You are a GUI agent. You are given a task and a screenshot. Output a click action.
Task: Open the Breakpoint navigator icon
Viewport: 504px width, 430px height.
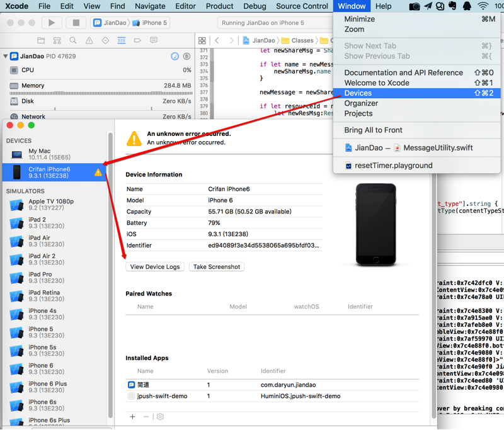click(x=137, y=40)
